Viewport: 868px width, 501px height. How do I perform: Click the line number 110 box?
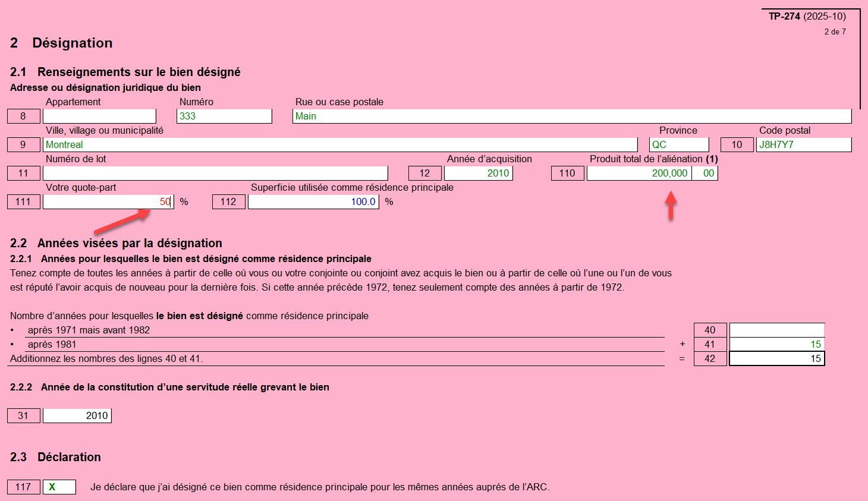[567, 173]
